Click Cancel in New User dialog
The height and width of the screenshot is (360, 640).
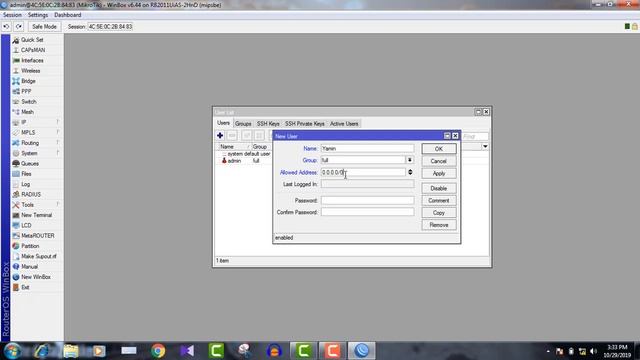pyautogui.click(x=439, y=161)
